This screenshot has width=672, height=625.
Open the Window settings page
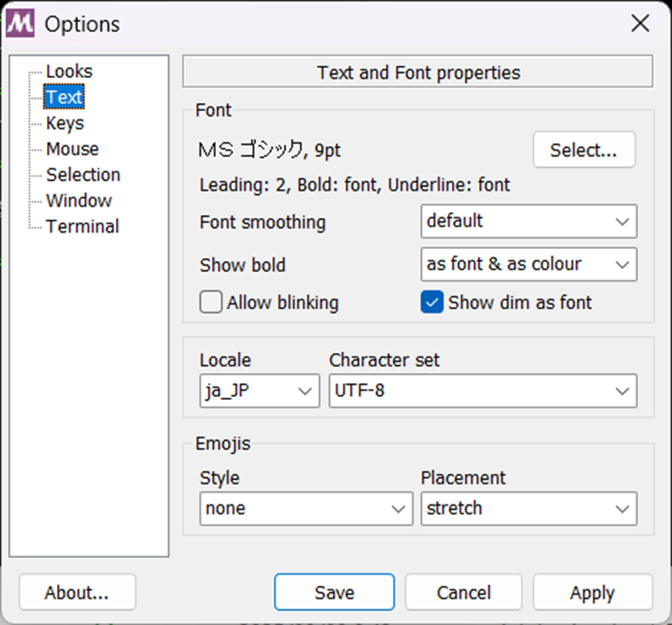point(79,200)
